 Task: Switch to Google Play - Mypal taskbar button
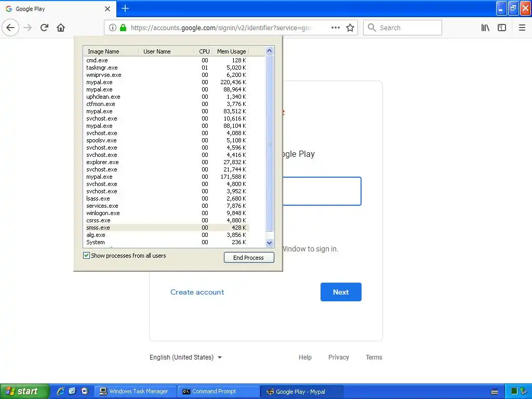click(x=302, y=392)
